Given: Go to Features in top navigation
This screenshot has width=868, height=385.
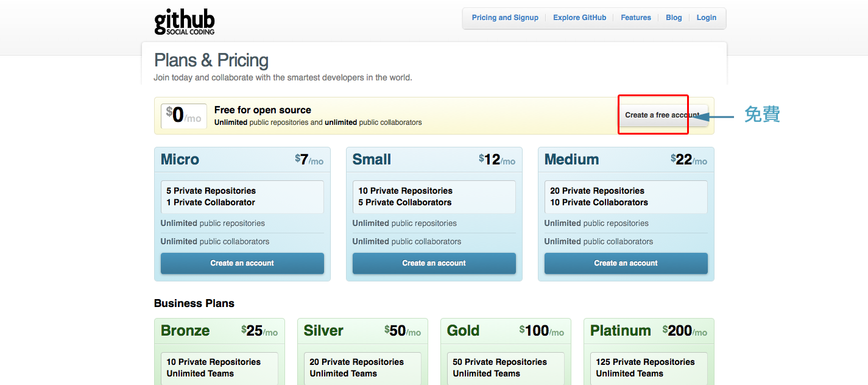Looking at the screenshot, I should click(636, 18).
